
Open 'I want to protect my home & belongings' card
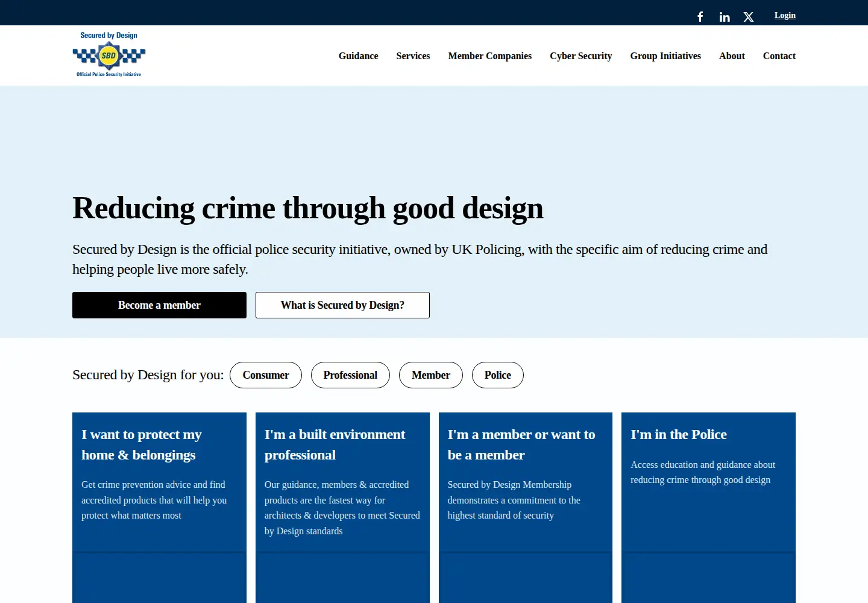(x=159, y=508)
